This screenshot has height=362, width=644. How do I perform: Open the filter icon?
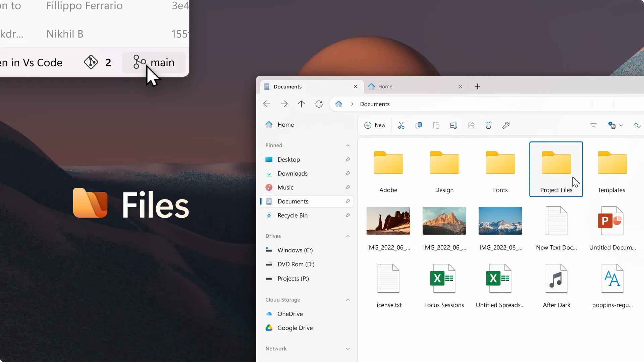tap(594, 125)
